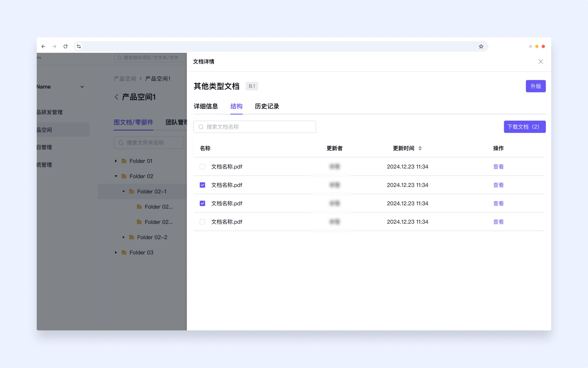Viewport: 588px width, 368px height.
Task: Open site settings icon in address bar
Action: 79,46
